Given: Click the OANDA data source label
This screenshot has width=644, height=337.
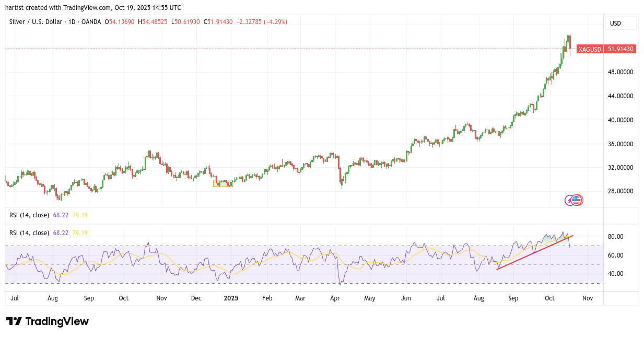Looking at the screenshot, I should [x=91, y=22].
